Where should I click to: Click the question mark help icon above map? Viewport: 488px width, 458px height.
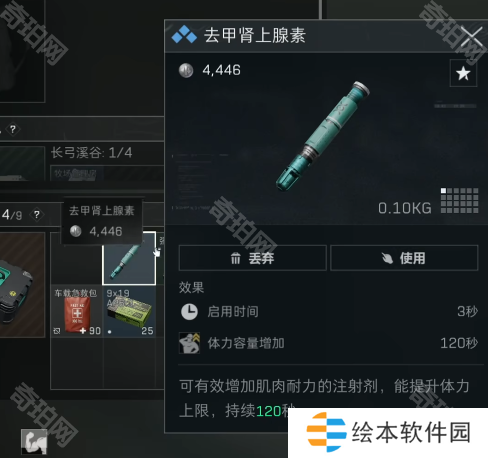[13, 129]
